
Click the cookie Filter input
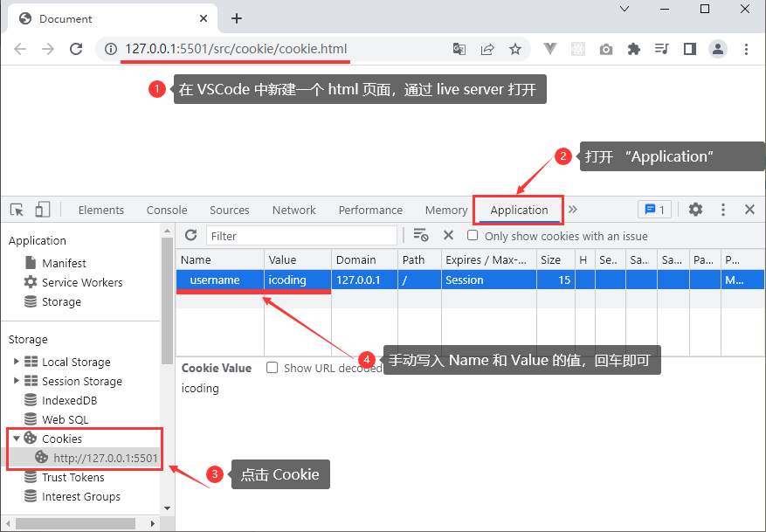[301, 236]
